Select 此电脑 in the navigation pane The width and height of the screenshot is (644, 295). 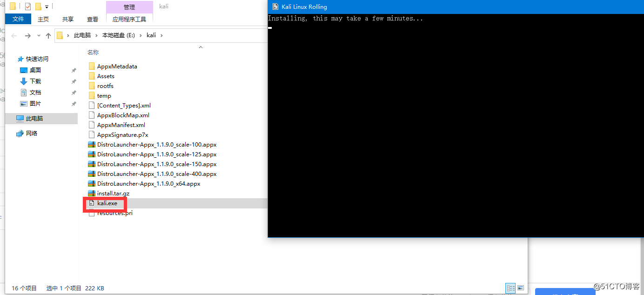(42, 118)
